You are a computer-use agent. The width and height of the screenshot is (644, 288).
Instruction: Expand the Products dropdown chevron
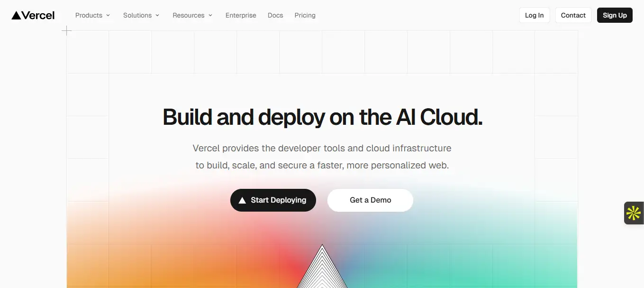(108, 15)
